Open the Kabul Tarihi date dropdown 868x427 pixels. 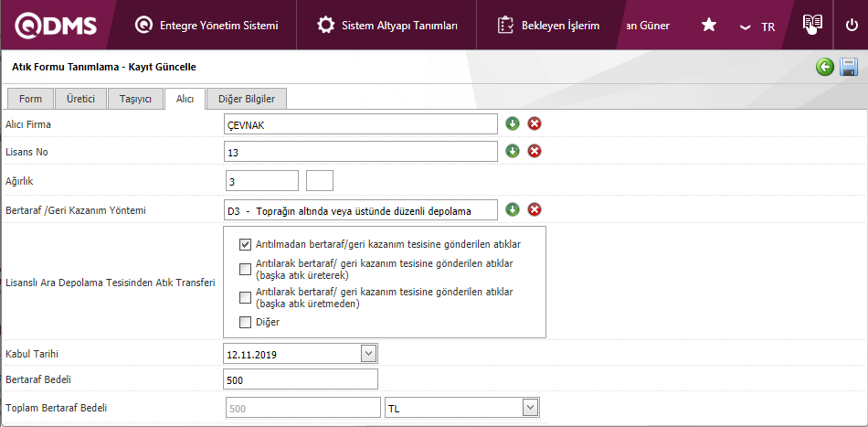click(x=368, y=353)
